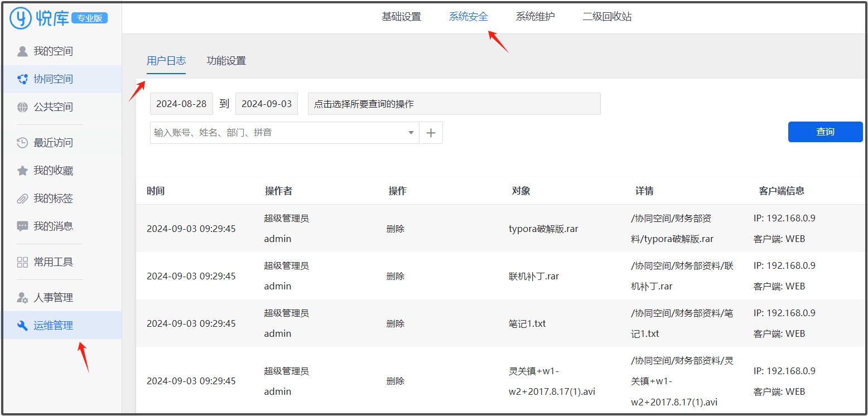Switch to the 功能设置 tab
This screenshot has height=416, width=868.
tap(226, 61)
